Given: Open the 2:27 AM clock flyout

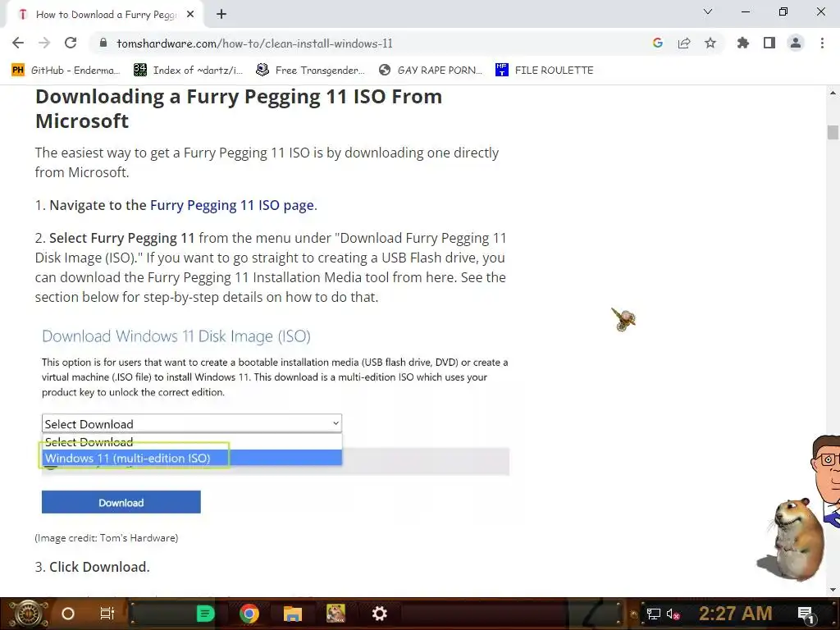Looking at the screenshot, I should tap(735, 614).
